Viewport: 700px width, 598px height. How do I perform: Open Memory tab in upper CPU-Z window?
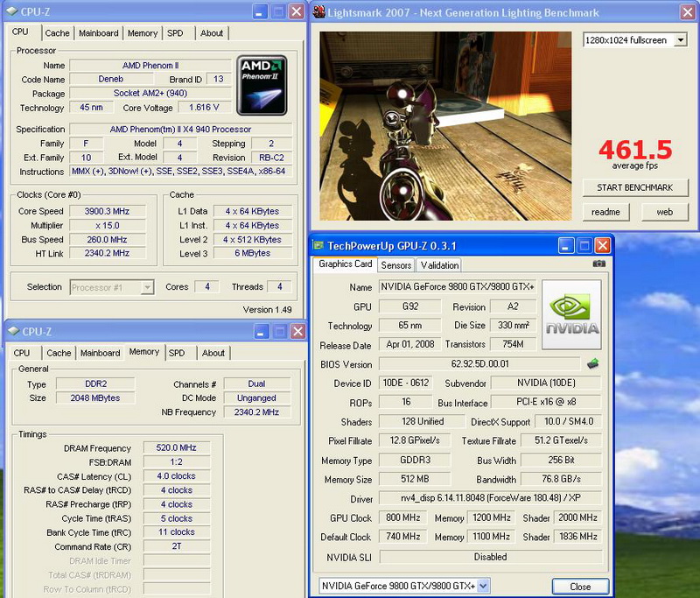click(143, 33)
